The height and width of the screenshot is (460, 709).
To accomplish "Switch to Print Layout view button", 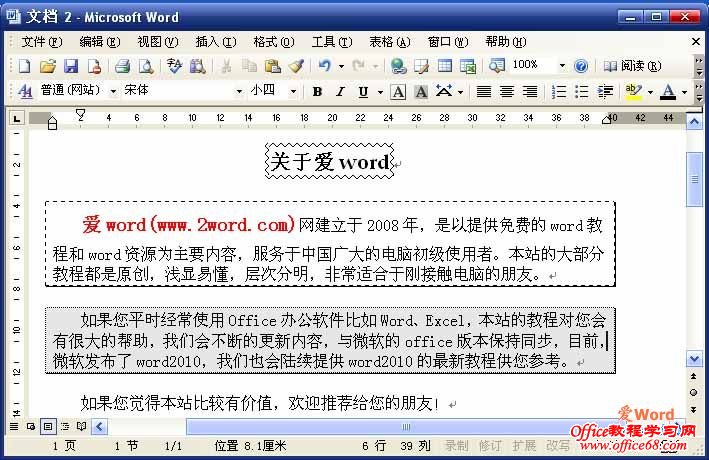I will (48, 427).
